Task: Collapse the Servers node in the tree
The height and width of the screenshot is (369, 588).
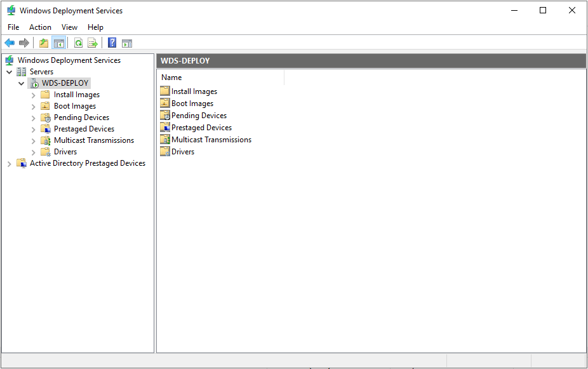Action: (10, 72)
